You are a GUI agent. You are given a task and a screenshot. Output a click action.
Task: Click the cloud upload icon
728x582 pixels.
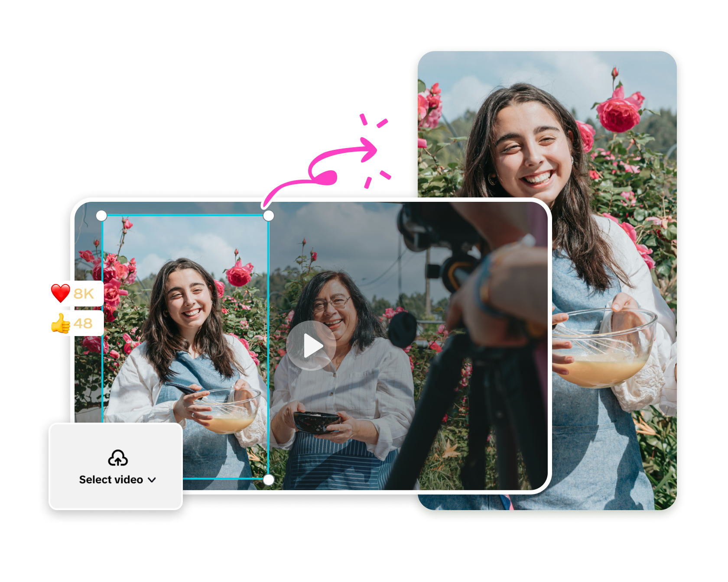pos(117,459)
